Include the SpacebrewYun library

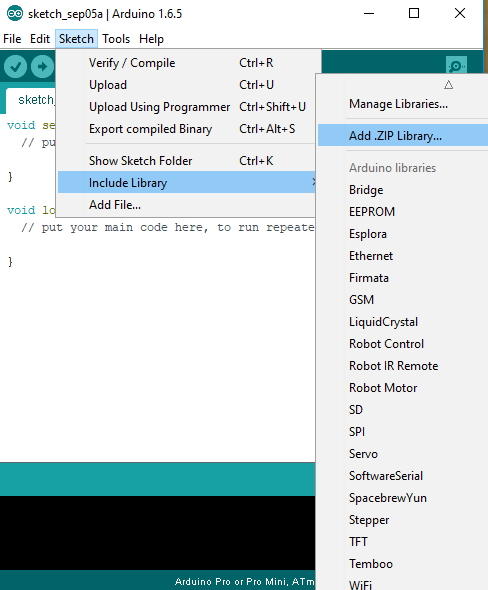[403, 498]
